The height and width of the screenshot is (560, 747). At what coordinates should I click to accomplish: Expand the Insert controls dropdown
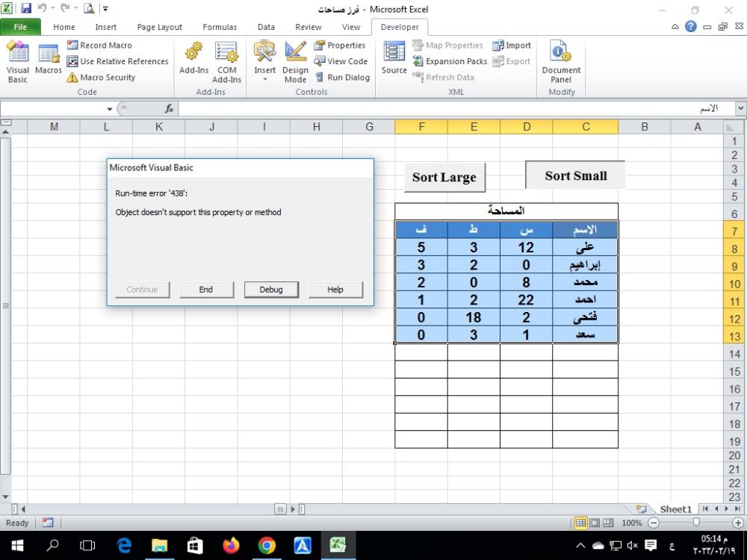265,79
